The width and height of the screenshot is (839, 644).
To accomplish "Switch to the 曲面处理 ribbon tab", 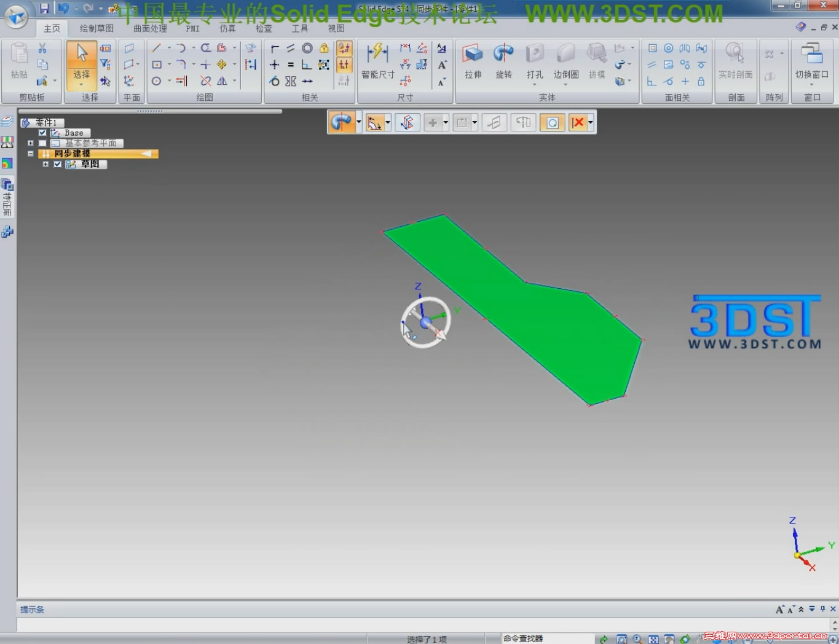I will click(x=150, y=28).
